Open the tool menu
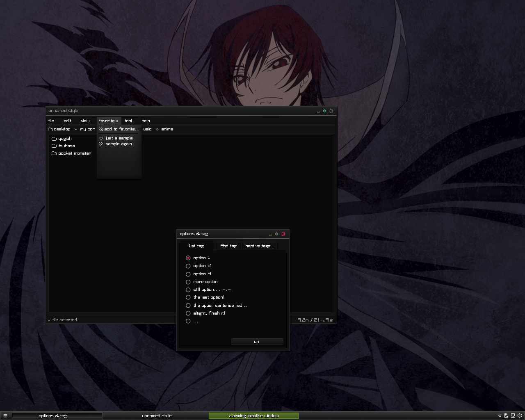Viewport: 525px width, 420px height. [x=128, y=121]
